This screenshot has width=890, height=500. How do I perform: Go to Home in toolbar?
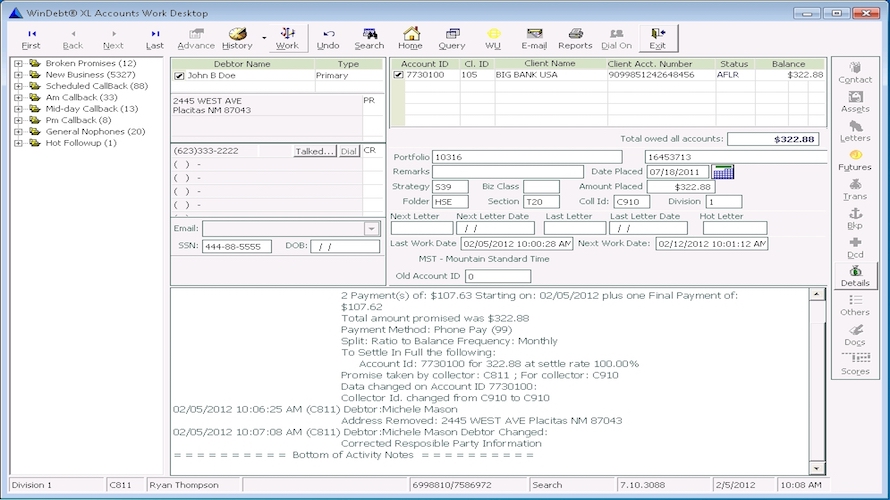point(410,39)
